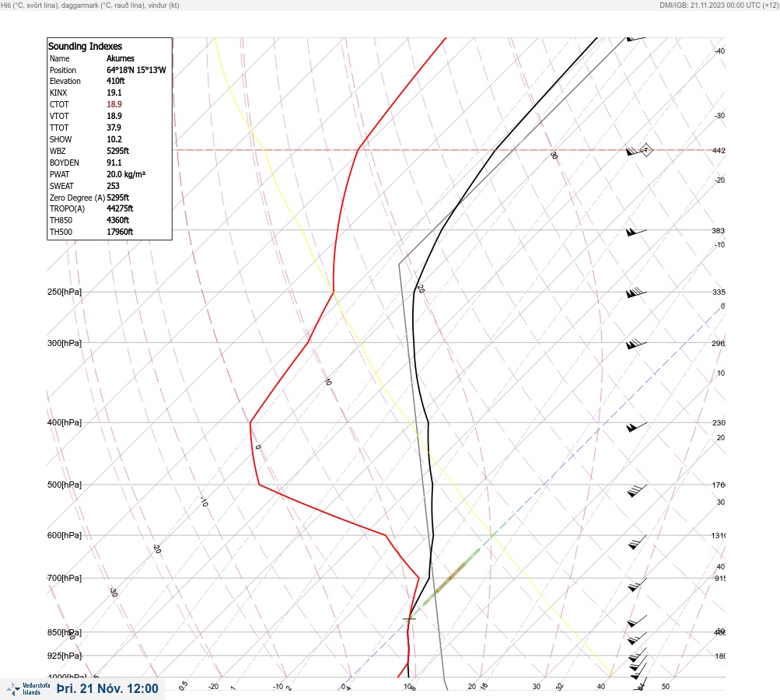Click the 400[hPa] pressure label
The height and width of the screenshot is (700, 780).
[65, 422]
